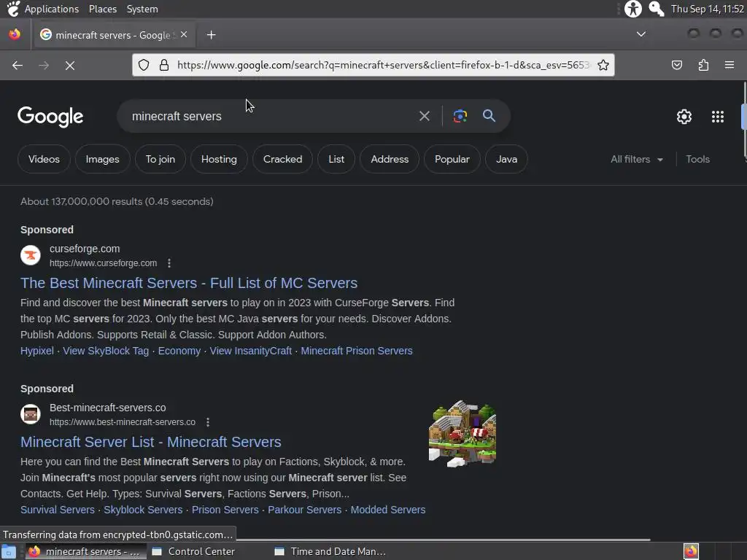Open the curseforge.com ad options menu
Viewport: 747px width, 560px height.
(x=169, y=262)
